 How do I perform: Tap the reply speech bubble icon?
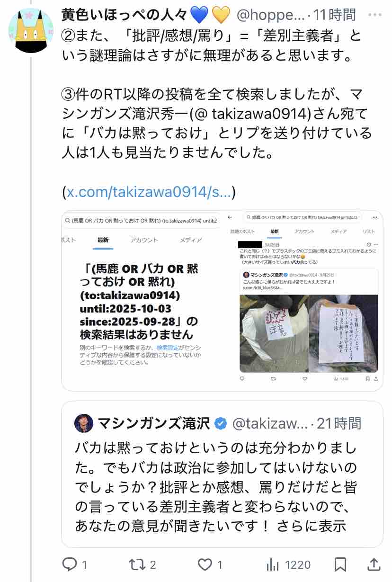[70, 564]
